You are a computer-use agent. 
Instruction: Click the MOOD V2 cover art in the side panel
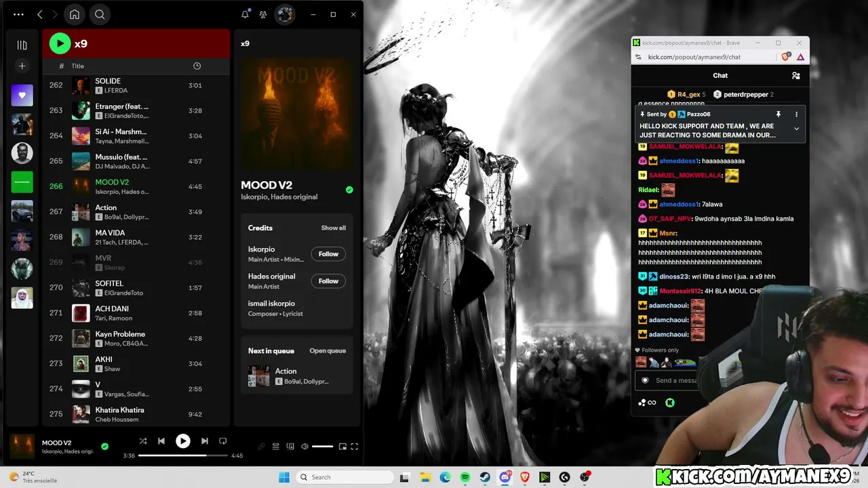tap(297, 113)
